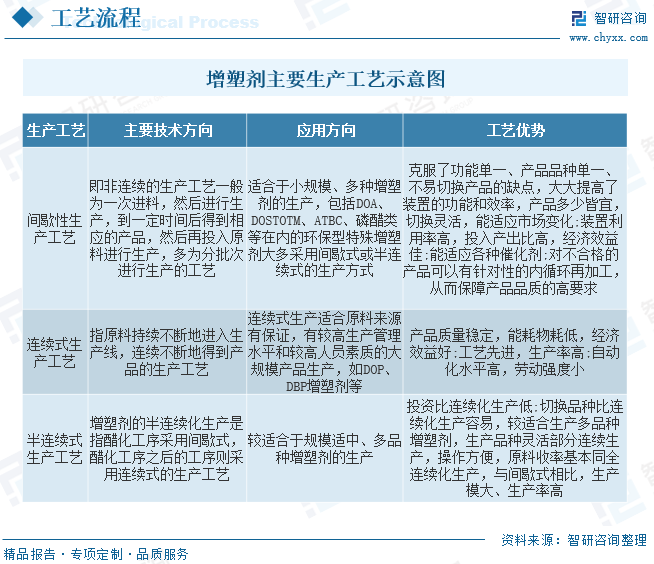Click the 工艺优势 column header
The width and height of the screenshot is (654, 564).
516,130
